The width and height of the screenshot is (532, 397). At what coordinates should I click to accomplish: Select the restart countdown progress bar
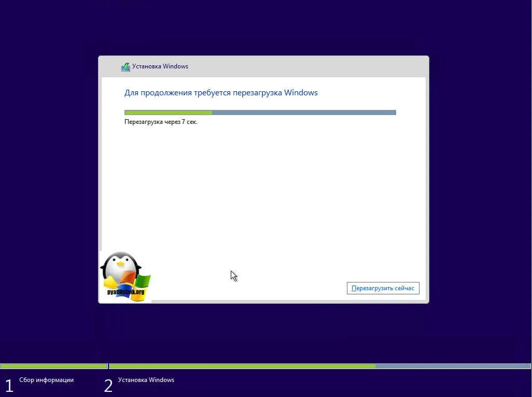(260, 112)
